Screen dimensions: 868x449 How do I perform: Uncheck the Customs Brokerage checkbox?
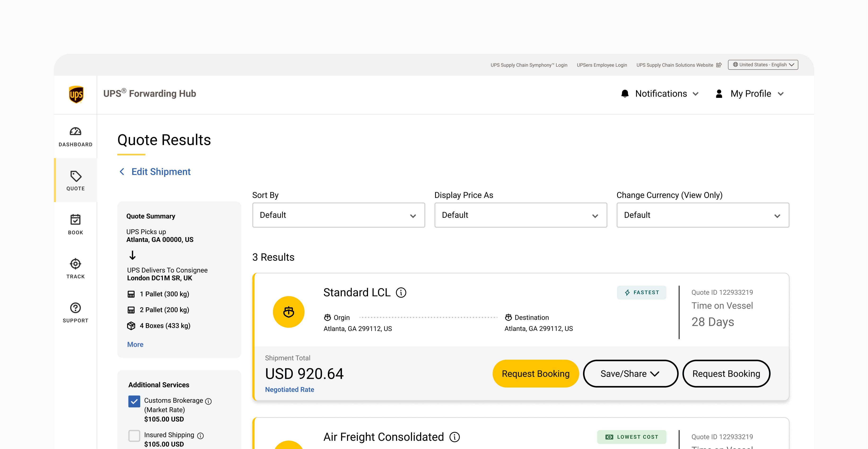pos(134,401)
